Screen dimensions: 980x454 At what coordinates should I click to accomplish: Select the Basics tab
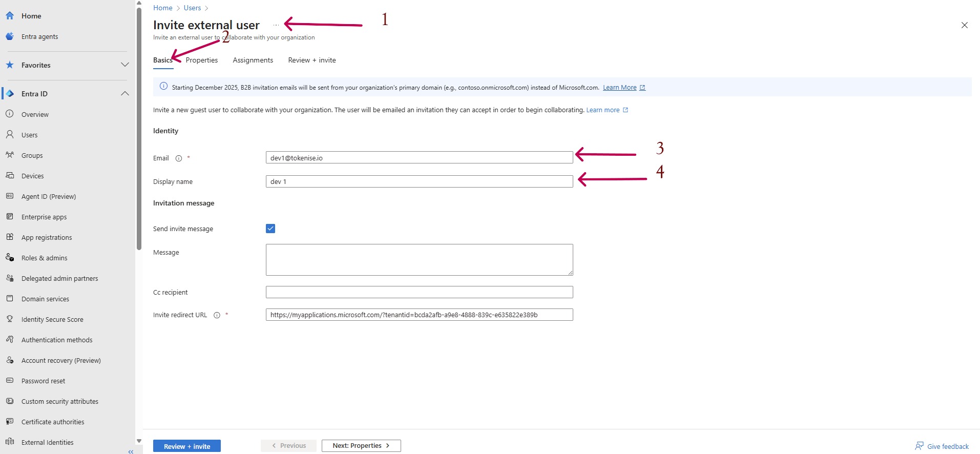coord(163,60)
